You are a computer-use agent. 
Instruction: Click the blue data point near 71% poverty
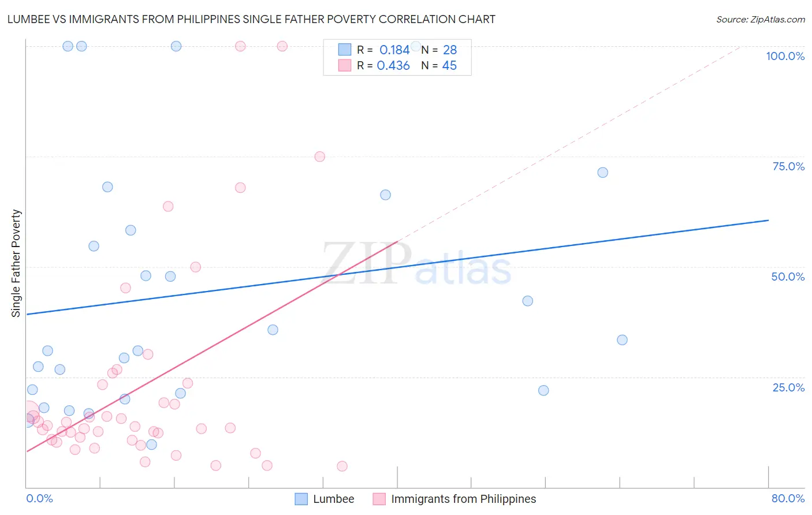click(602, 173)
